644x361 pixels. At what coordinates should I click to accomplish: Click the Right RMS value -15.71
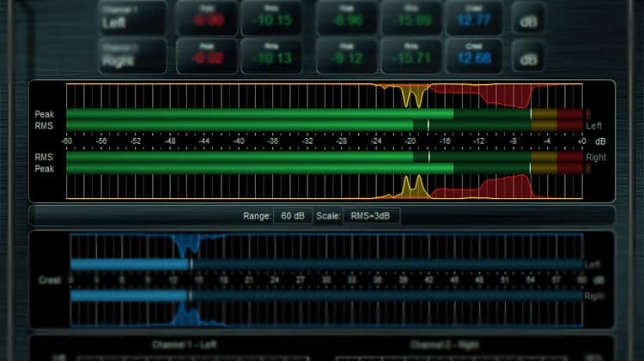pos(411,57)
